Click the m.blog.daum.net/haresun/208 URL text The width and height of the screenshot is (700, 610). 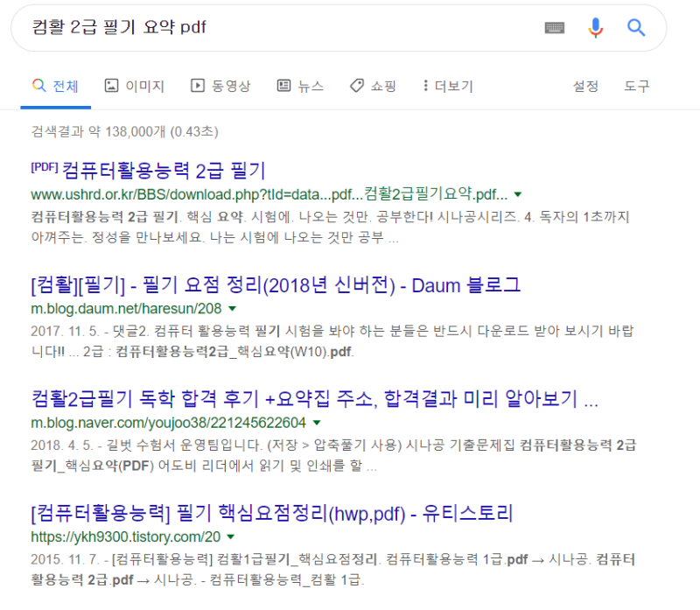(126, 309)
